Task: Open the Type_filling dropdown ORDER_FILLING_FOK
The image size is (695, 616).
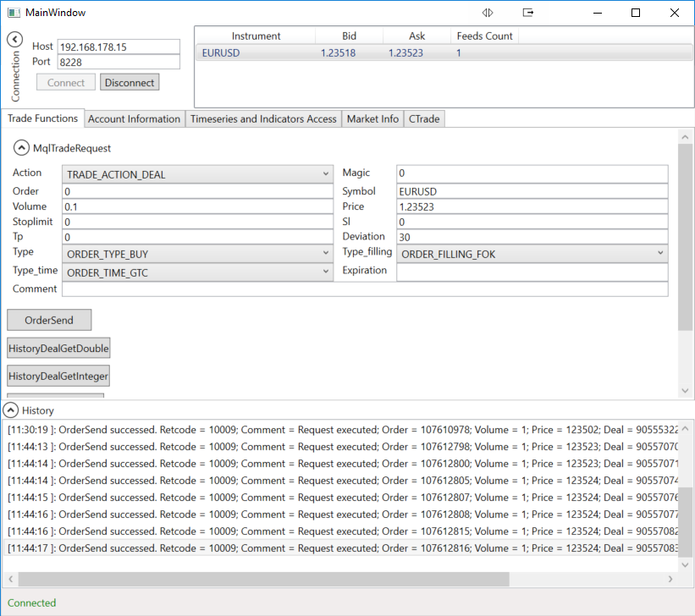Action: [x=532, y=254]
